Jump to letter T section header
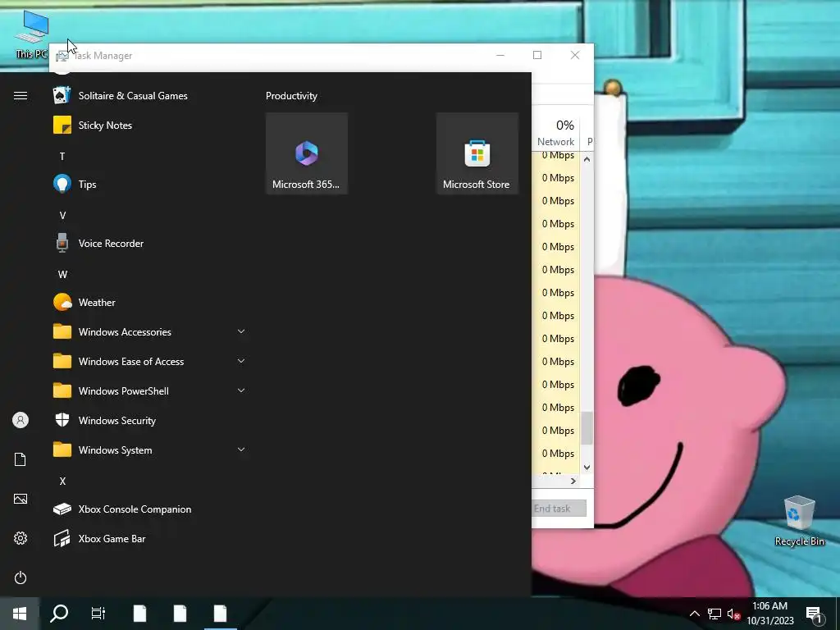This screenshot has height=630, width=840. pos(62,157)
